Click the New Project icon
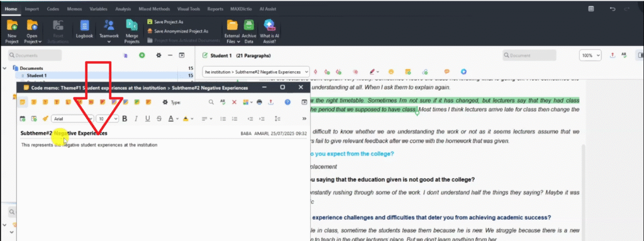This screenshot has height=241, width=644. point(12,26)
